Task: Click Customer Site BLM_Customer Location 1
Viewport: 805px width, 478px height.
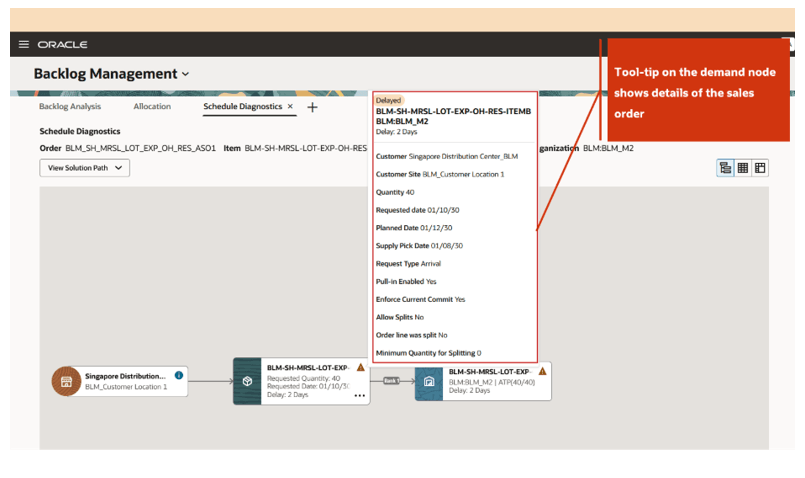Action: (440, 174)
